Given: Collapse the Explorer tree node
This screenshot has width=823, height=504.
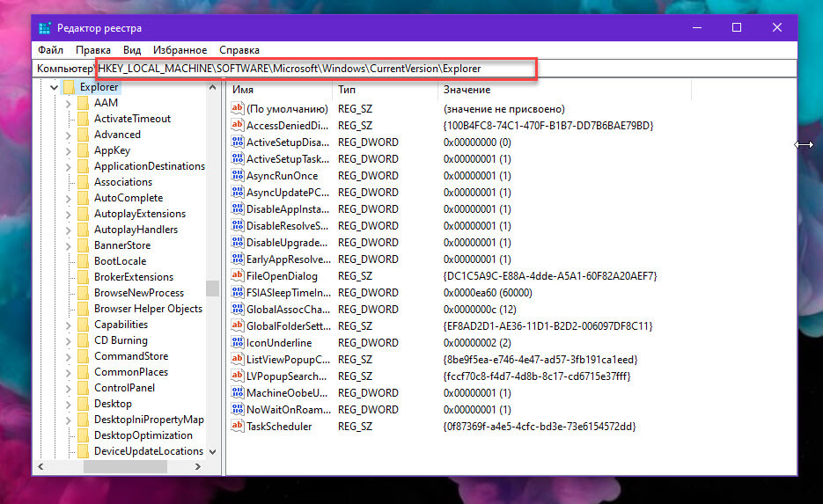Looking at the screenshot, I should click(54, 87).
